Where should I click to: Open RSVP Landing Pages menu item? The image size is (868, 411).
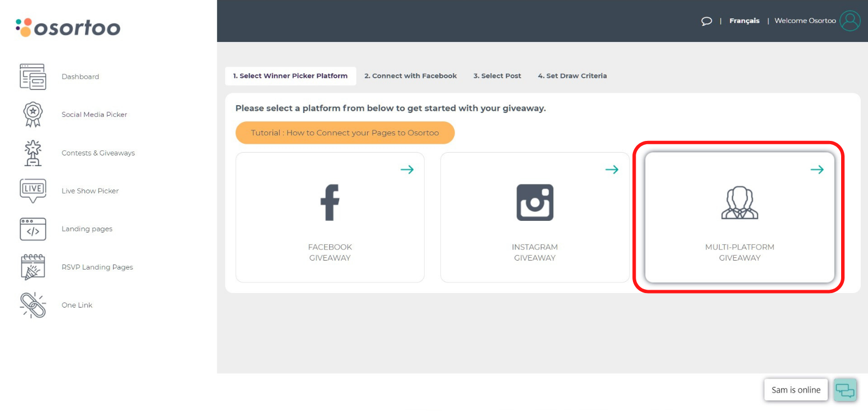coord(97,267)
